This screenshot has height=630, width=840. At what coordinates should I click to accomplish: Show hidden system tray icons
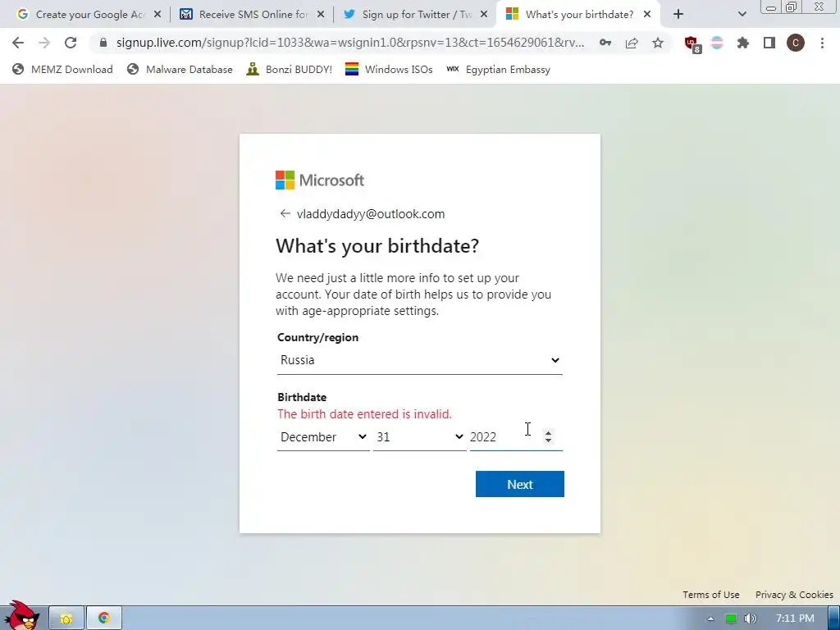coord(710,619)
